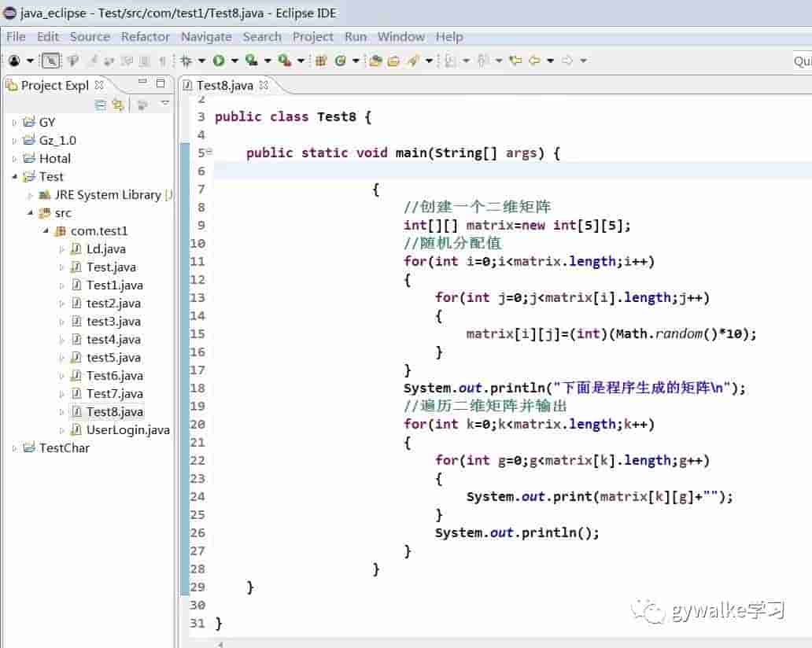Click the Quick Access search field
This screenshot has height=648, width=812.
[x=802, y=61]
